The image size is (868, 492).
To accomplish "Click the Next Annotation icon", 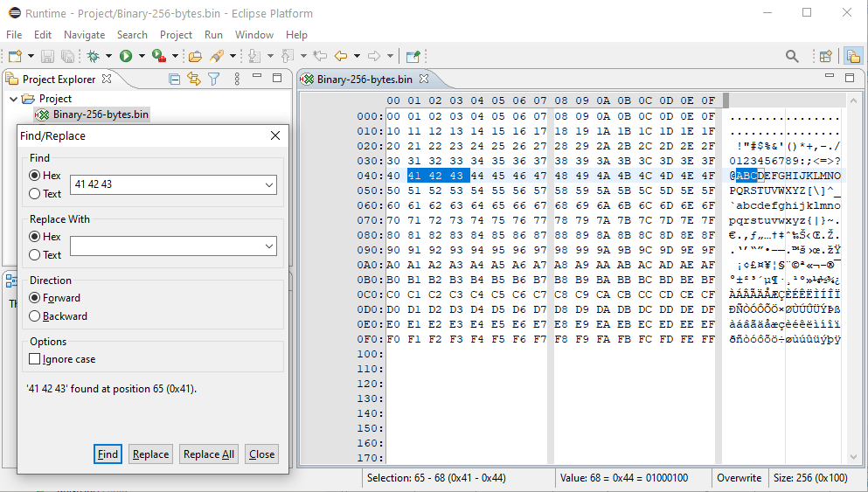I will point(254,56).
